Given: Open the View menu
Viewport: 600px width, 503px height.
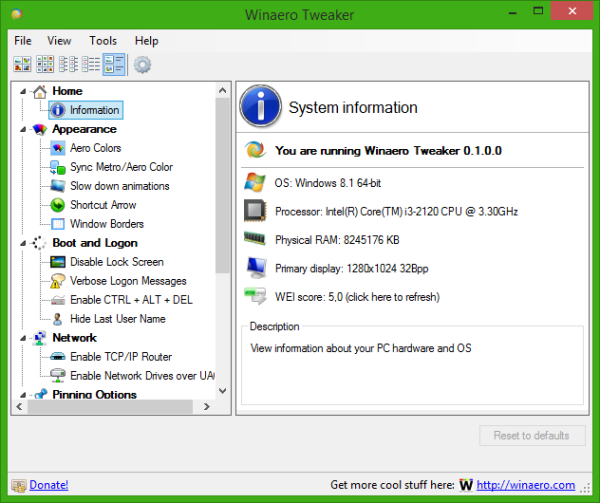Looking at the screenshot, I should [x=59, y=41].
